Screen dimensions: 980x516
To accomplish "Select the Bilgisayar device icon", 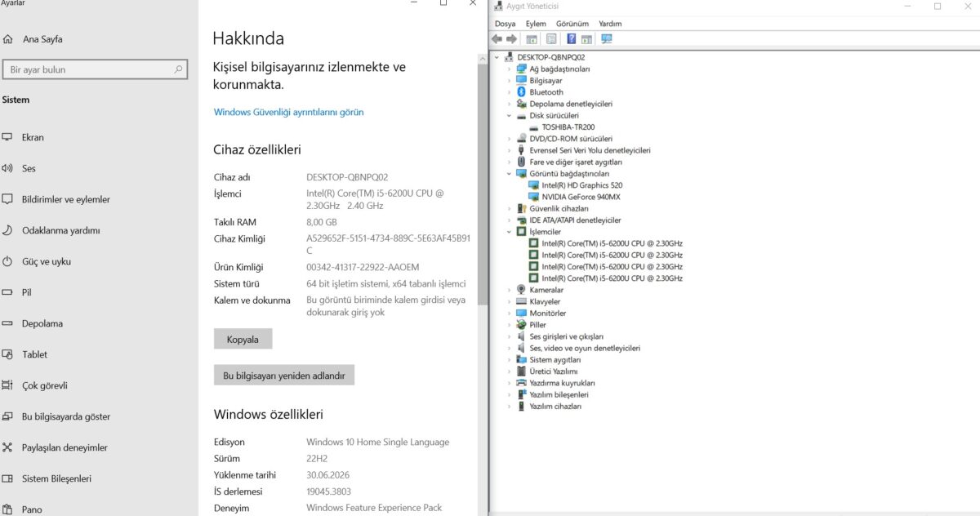I will [x=521, y=81].
